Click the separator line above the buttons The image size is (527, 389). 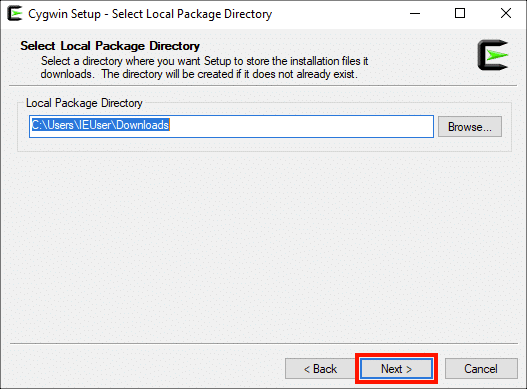pos(264,344)
